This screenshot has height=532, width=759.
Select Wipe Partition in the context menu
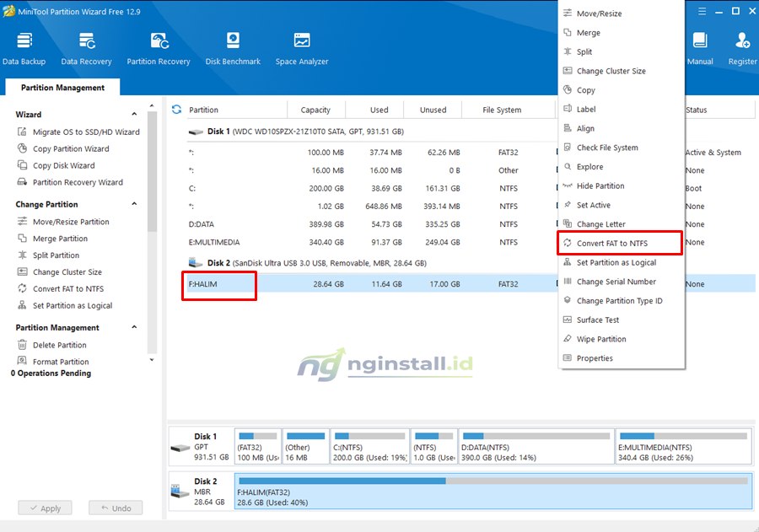tap(621, 339)
